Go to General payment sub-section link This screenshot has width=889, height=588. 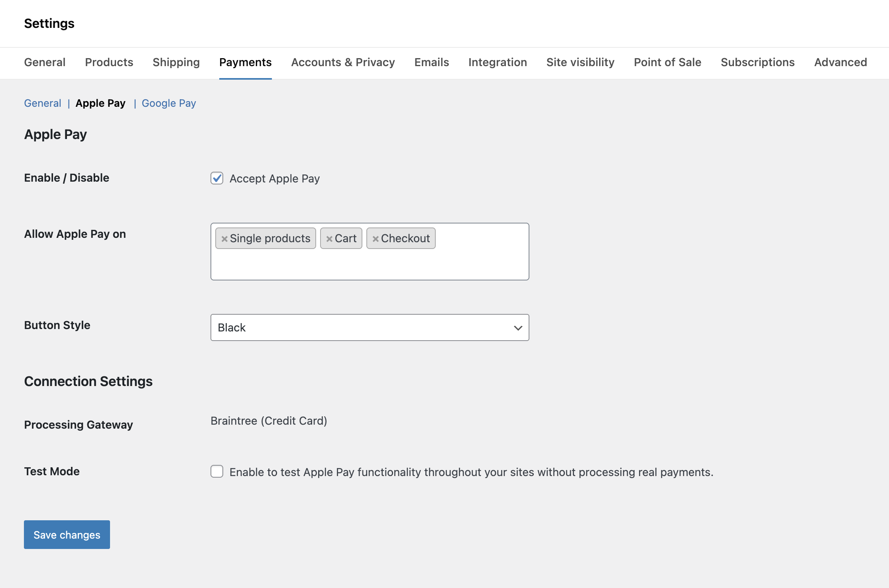(43, 103)
